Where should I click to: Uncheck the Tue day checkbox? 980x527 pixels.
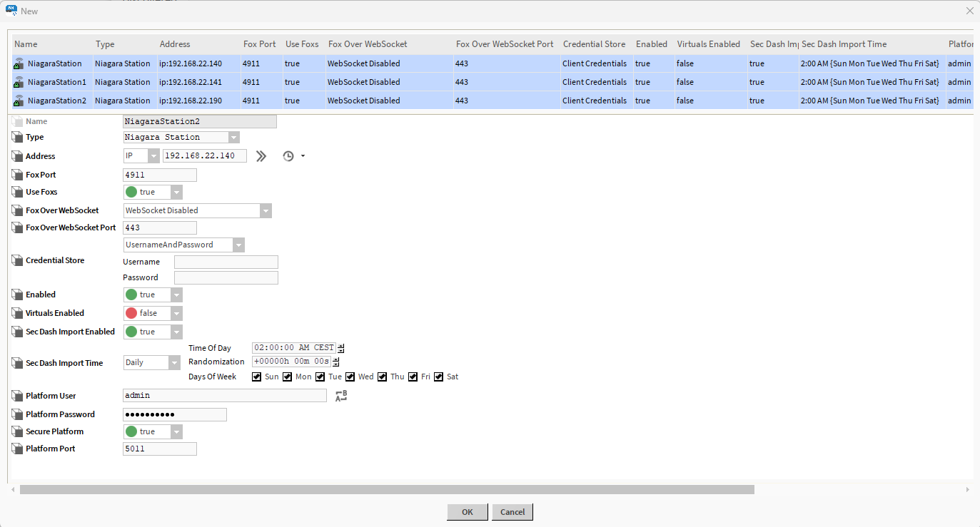320,377
